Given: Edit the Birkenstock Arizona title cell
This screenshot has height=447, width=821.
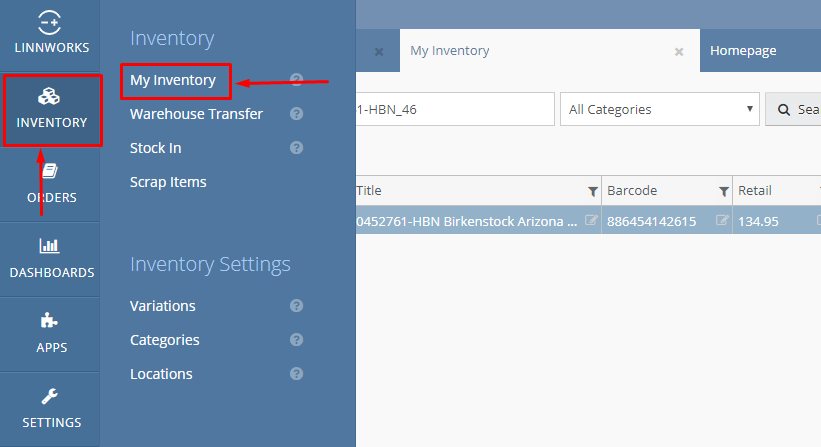Looking at the screenshot, I should pyautogui.click(x=591, y=220).
